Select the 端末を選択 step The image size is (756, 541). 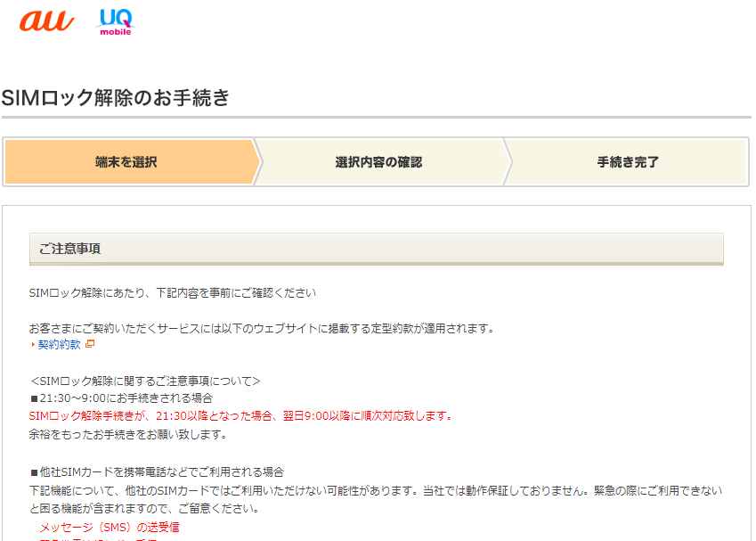126,162
